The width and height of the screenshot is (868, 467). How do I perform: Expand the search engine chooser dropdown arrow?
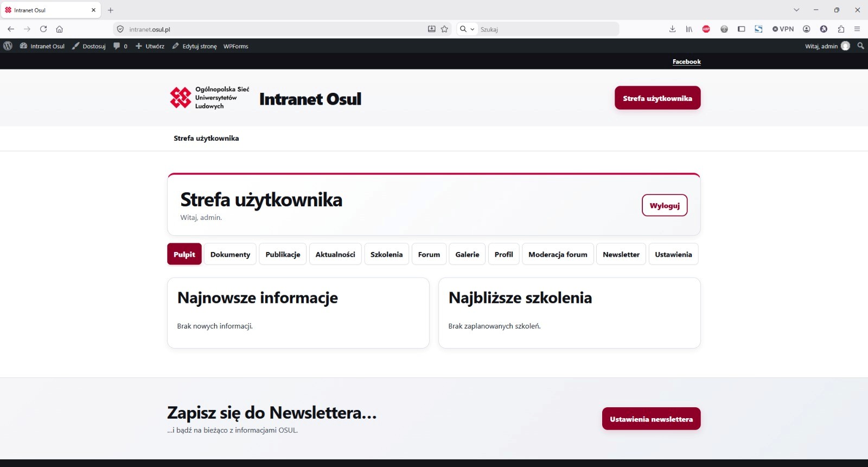pyautogui.click(x=473, y=29)
